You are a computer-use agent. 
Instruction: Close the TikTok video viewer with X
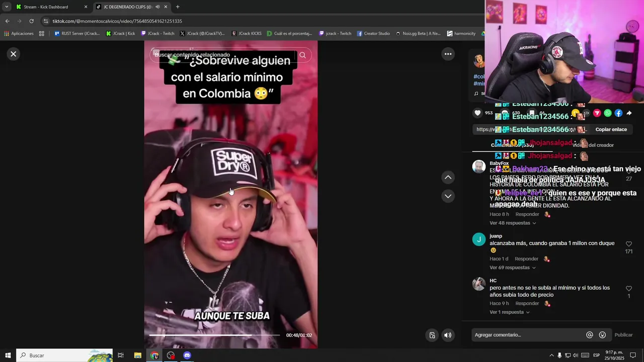tap(14, 54)
